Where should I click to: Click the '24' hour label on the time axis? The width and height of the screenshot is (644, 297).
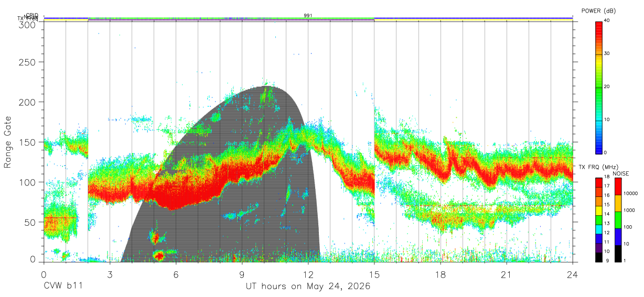click(x=573, y=274)
